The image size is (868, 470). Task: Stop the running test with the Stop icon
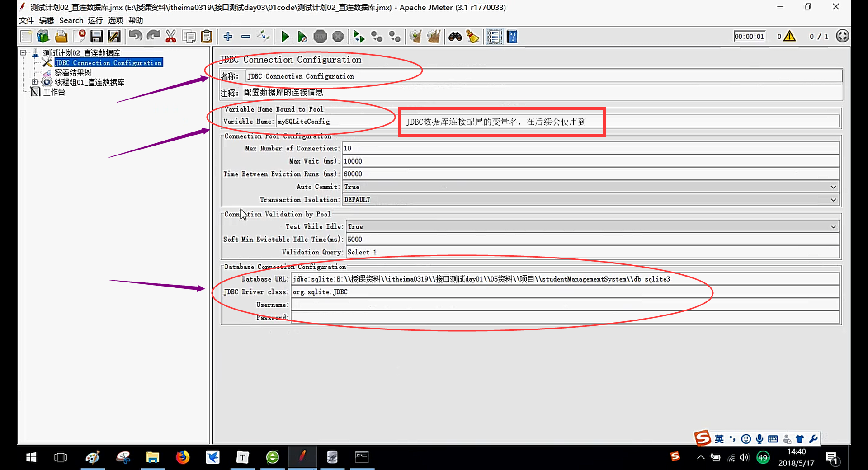(320, 37)
